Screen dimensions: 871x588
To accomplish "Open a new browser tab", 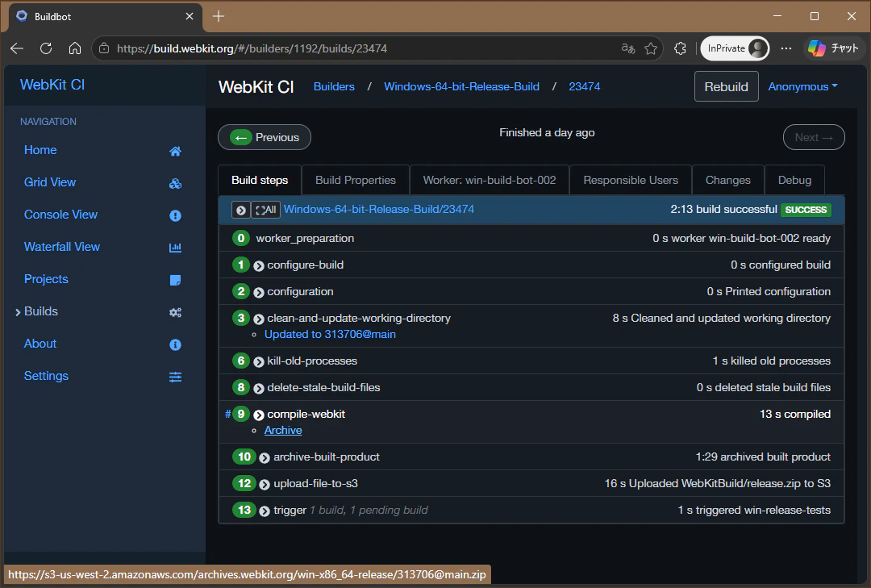I will [219, 16].
